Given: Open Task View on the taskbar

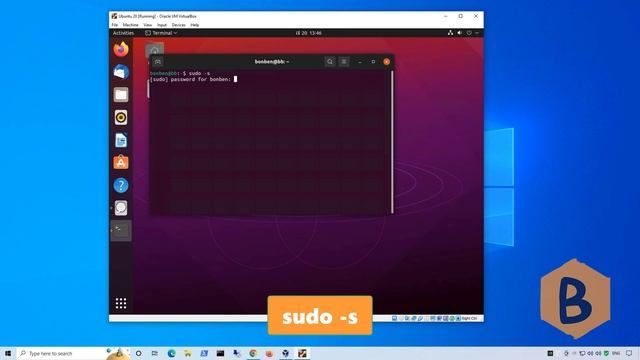Looking at the screenshot, I should coord(155,353).
